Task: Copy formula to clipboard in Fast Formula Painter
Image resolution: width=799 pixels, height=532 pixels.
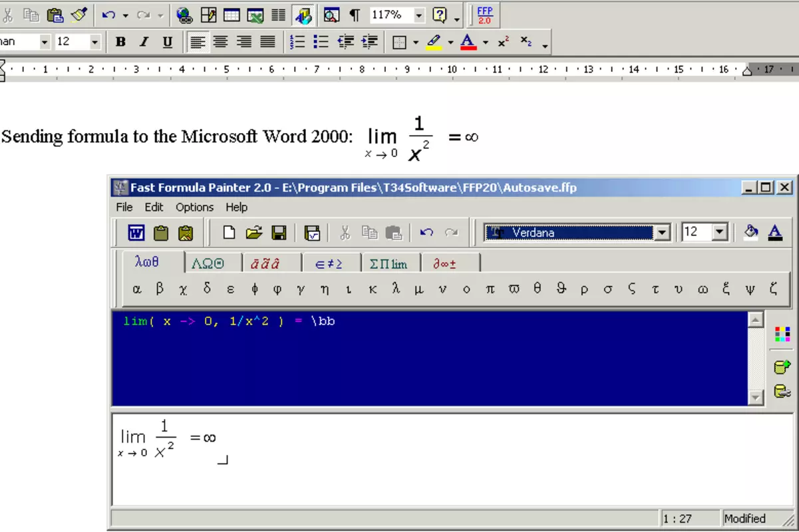Action: point(161,233)
